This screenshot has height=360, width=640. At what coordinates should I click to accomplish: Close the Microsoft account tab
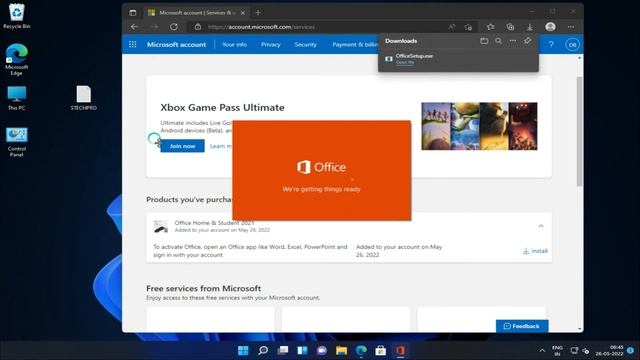(x=243, y=13)
